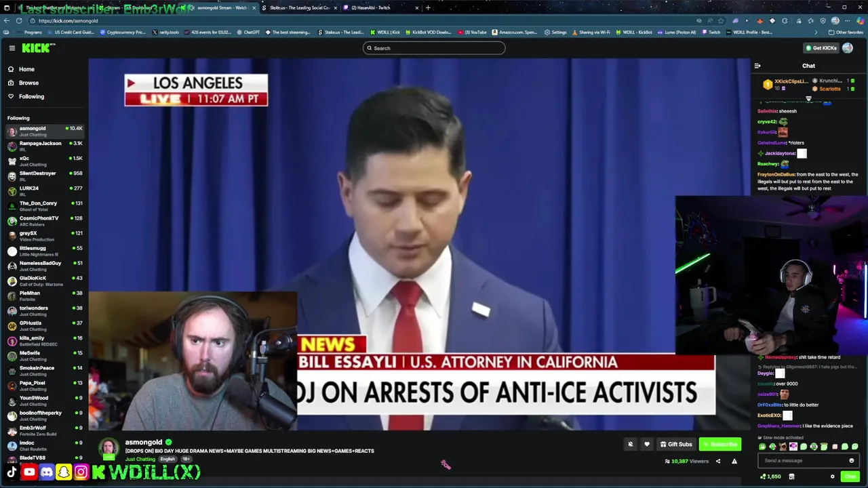Open the profile avatar menu at top right
This screenshot has height=488, width=868.
[x=848, y=48]
